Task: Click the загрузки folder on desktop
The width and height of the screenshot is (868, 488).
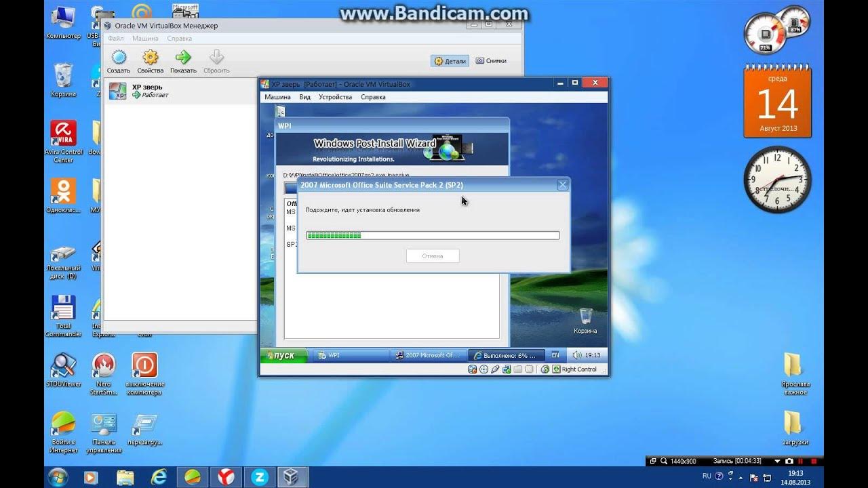Action: coord(795,428)
